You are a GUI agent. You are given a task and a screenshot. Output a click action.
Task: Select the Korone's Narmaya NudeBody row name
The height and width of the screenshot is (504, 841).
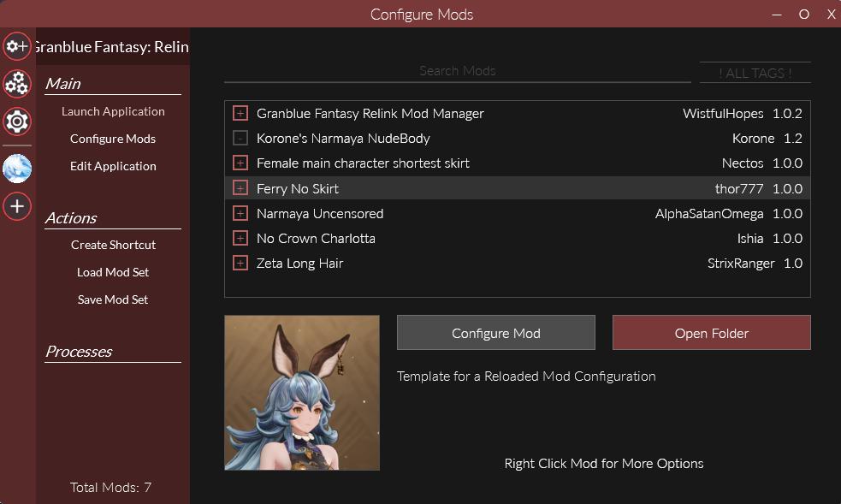[343, 139]
